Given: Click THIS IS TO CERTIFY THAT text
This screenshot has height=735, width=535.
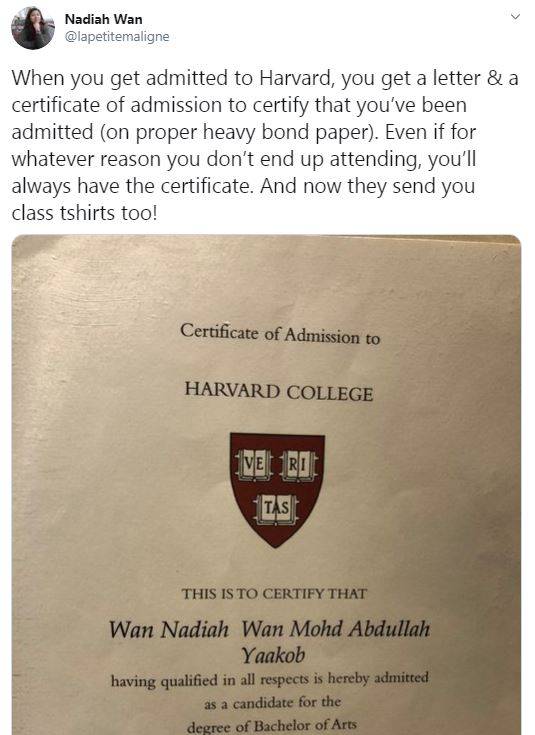Looking at the screenshot, I should [274, 594].
